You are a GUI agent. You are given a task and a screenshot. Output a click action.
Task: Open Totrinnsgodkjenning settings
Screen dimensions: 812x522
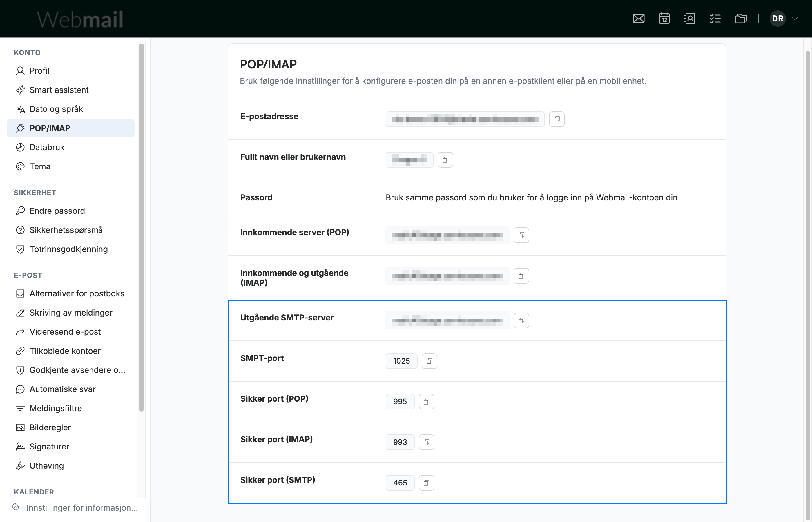(x=70, y=249)
